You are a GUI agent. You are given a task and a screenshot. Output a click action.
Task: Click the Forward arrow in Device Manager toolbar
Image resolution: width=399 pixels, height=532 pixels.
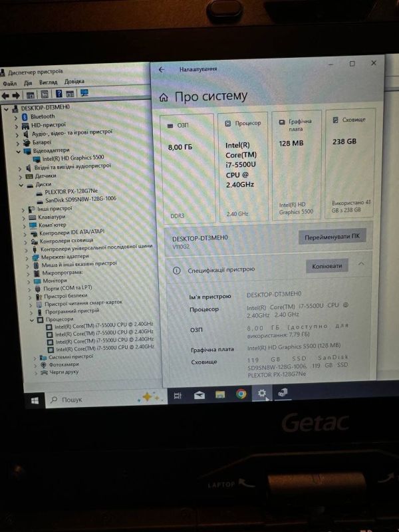click(x=16, y=96)
